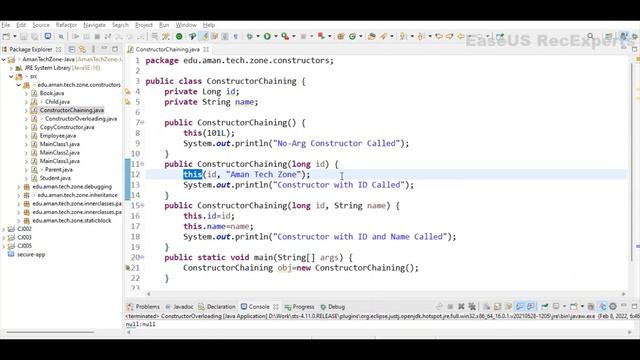
Task: Select Book.java in Package Explorer
Action: (51, 93)
